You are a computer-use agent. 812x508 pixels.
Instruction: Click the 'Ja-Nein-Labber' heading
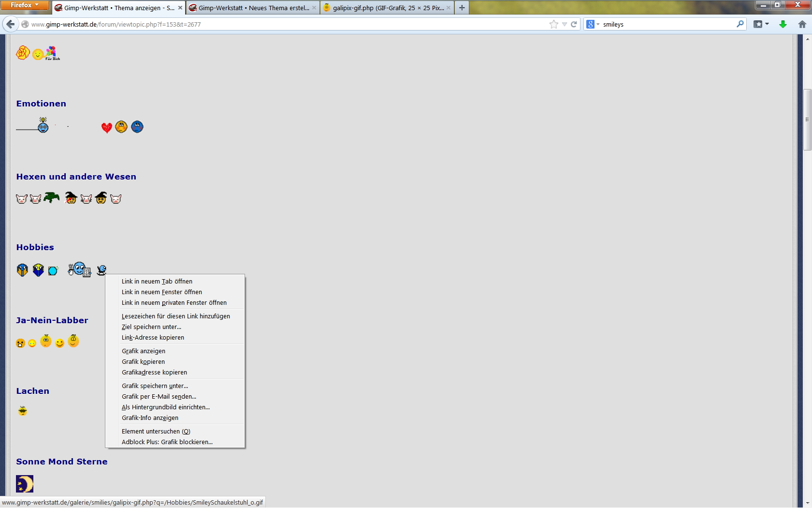(52, 320)
